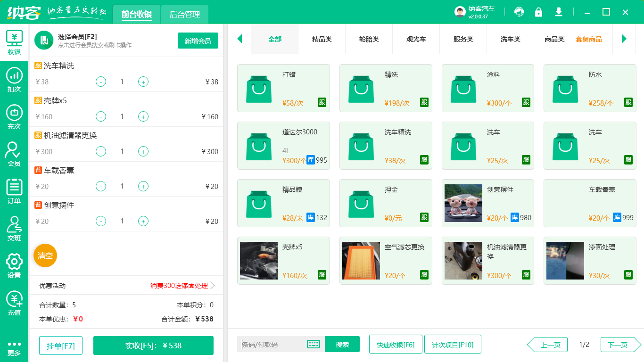Select the 精品类 category tab
The height and width of the screenshot is (362, 644).
(x=322, y=39)
